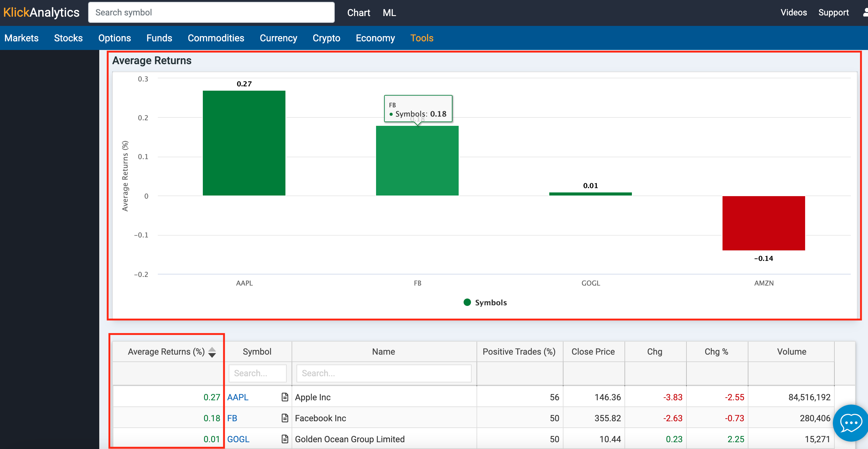
Task: Open the GOGL symbol link
Action: click(x=238, y=439)
